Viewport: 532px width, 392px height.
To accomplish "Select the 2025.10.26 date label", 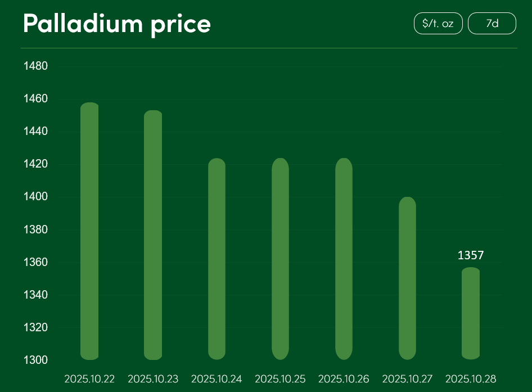I will pos(344,379).
